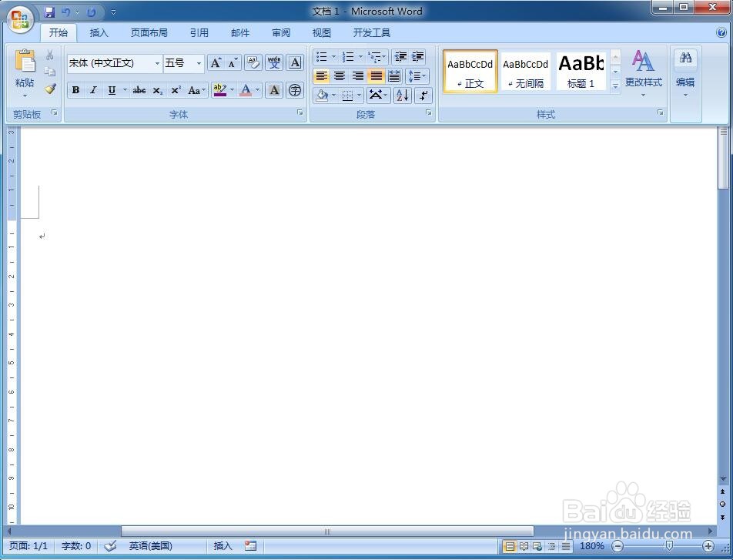The image size is (733, 560).
Task: Select the 无间隔 (No Spacing) style
Action: [x=525, y=72]
